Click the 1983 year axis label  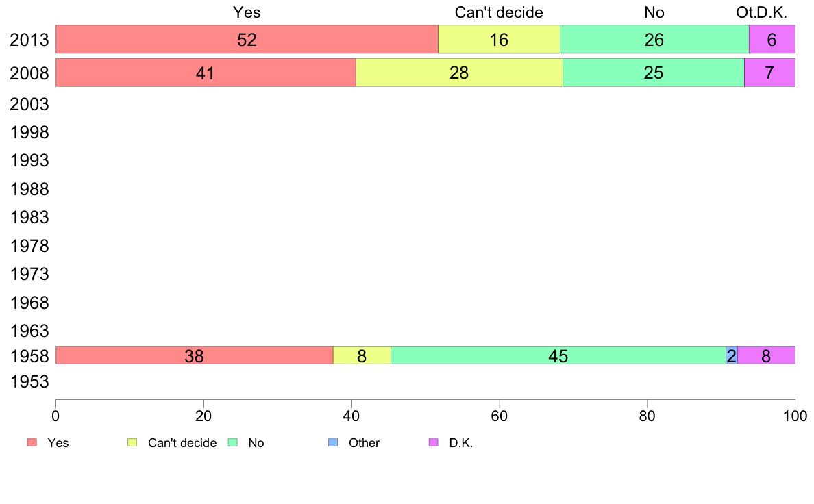(29, 218)
